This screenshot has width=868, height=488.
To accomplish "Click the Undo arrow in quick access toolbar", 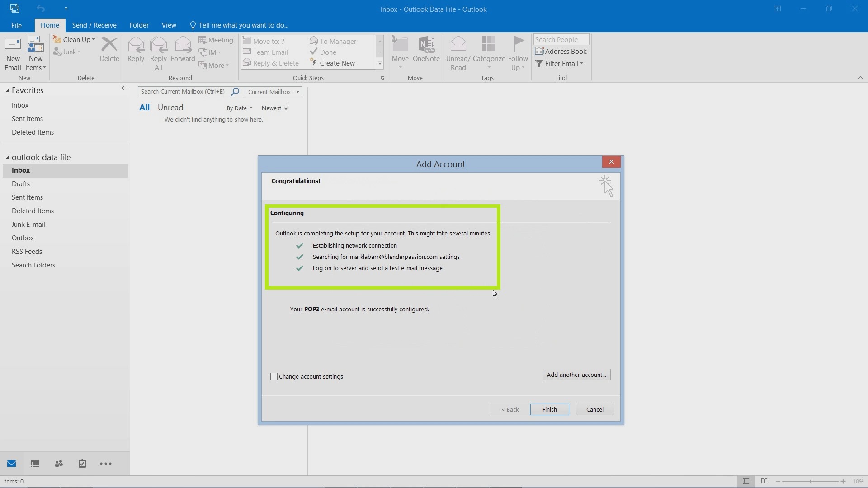I will 41,9.
